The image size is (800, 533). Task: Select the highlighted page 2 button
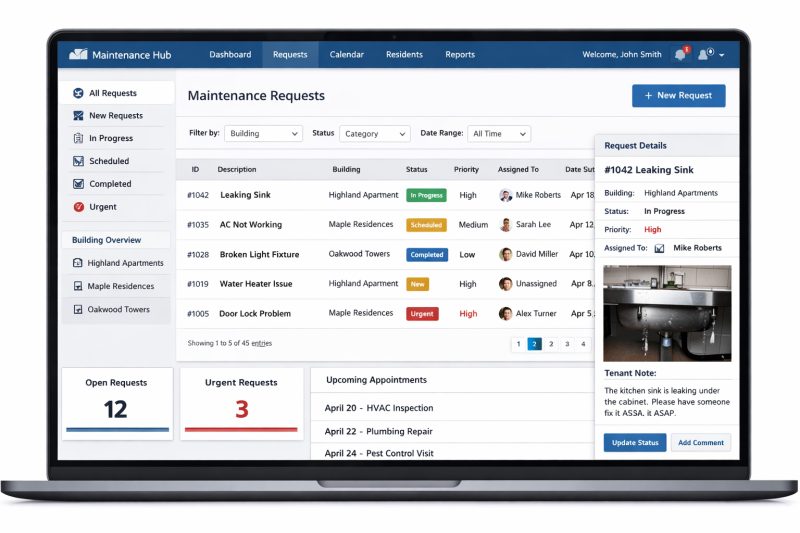pos(534,344)
